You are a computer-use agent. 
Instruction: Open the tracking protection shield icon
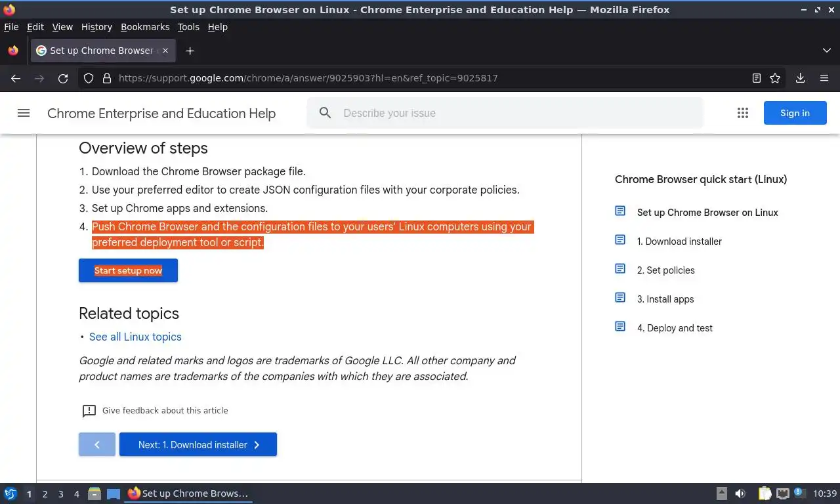tap(89, 78)
